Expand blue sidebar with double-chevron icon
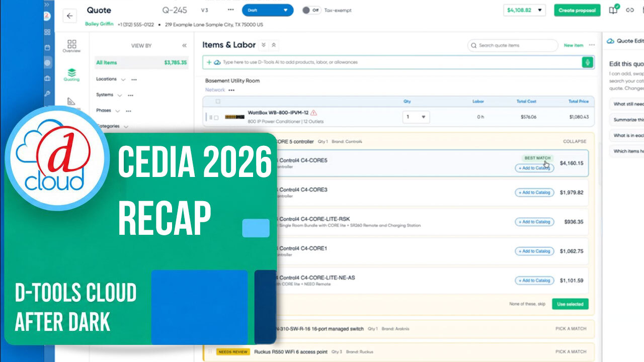The width and height of the screenshot is (644, 362). point(47,4)
